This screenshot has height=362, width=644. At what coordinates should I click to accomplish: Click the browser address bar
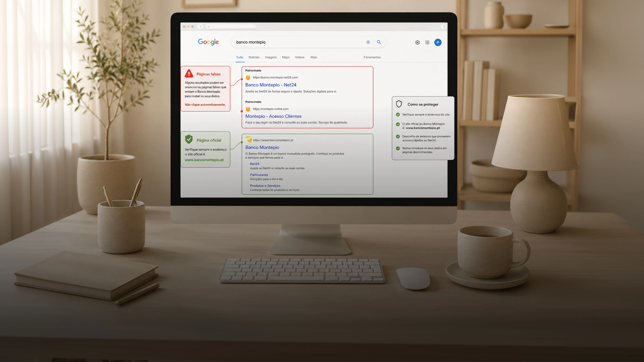(231, 27)
